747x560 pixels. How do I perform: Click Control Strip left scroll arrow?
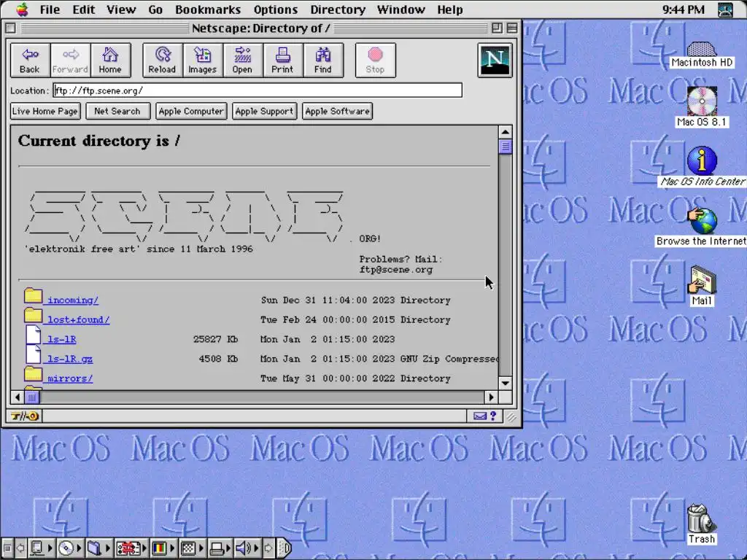click(x=20, y=548)
